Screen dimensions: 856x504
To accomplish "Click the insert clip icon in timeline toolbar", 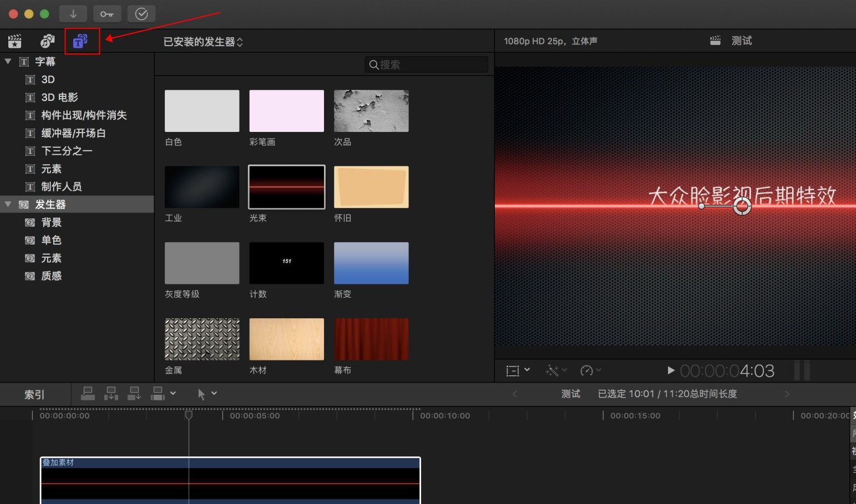I will pyautogui.click(x=111, y=394).
